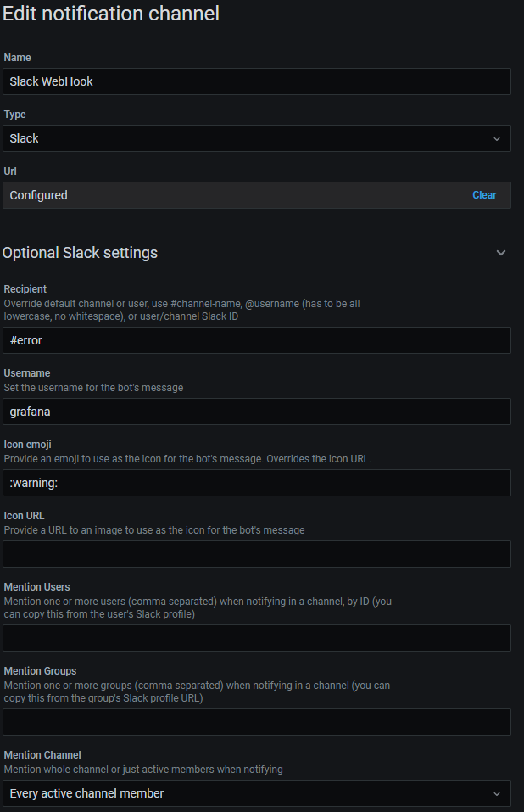Click the Username field containing grafana

(x=257, y=412)
